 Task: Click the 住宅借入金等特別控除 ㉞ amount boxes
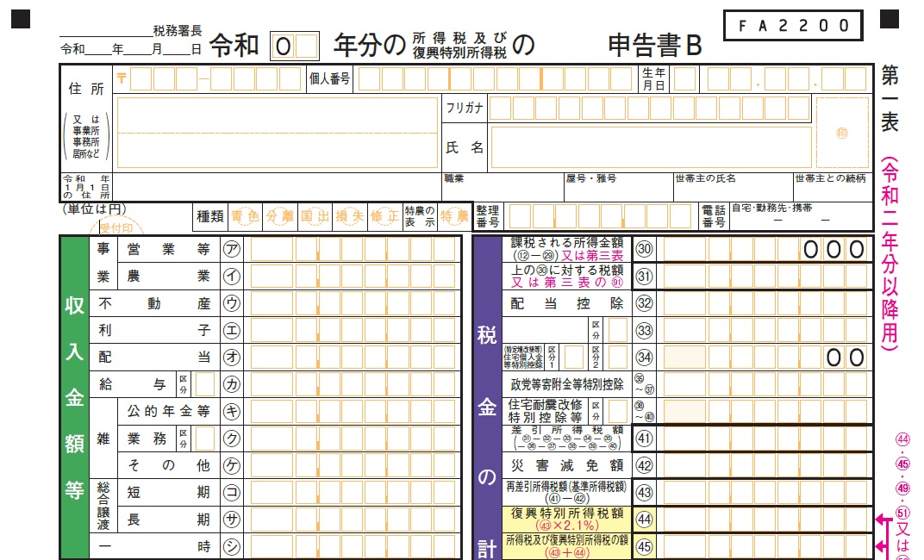pyautogui.click(x=765, y=358)
